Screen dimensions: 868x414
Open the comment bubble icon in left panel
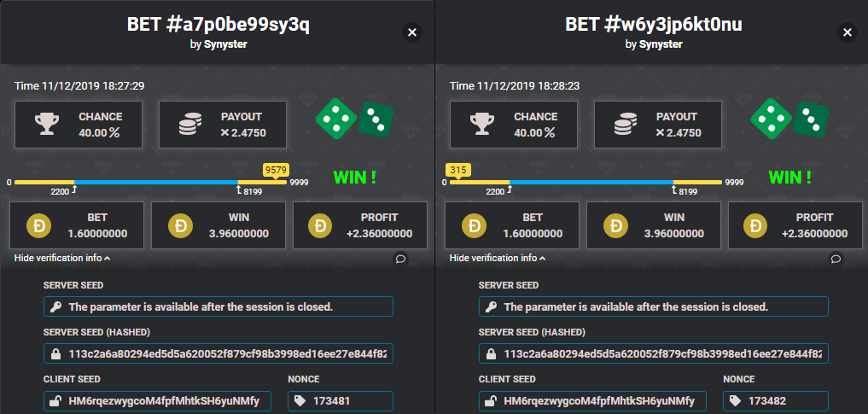401,259
